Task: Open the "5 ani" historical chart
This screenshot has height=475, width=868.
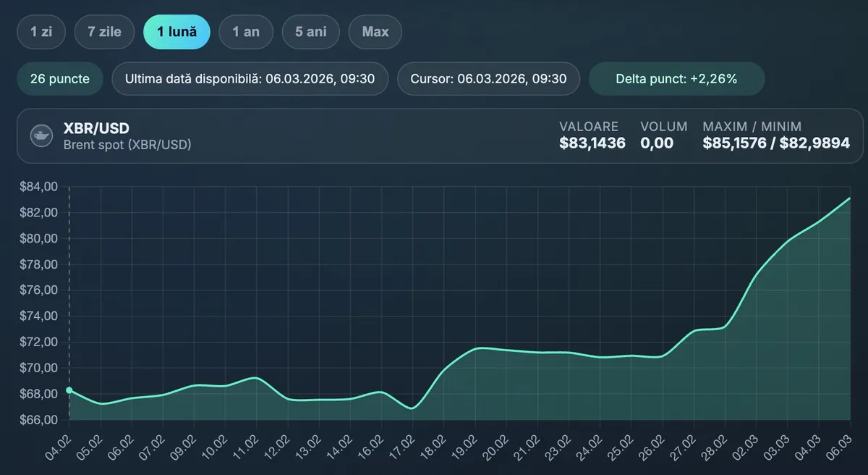Action: click(x=310, y=31)
